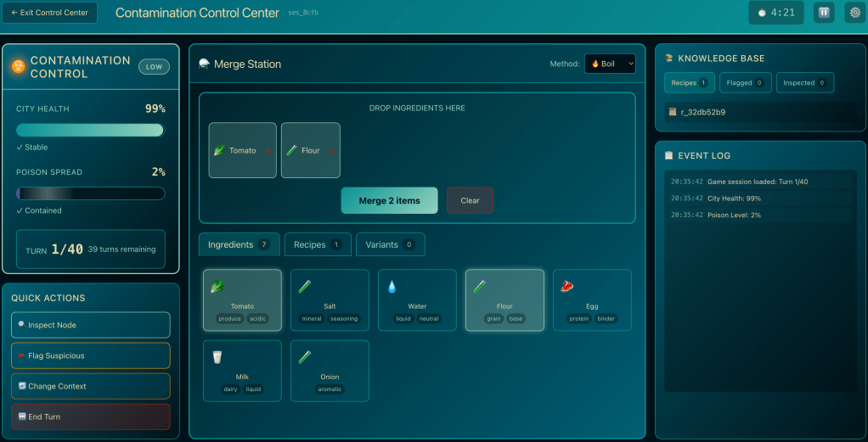This screenshot has width=868, height=442.
Task: Switch to the Recipes tab in Merge Station
Action: click(x=316, y=244)
